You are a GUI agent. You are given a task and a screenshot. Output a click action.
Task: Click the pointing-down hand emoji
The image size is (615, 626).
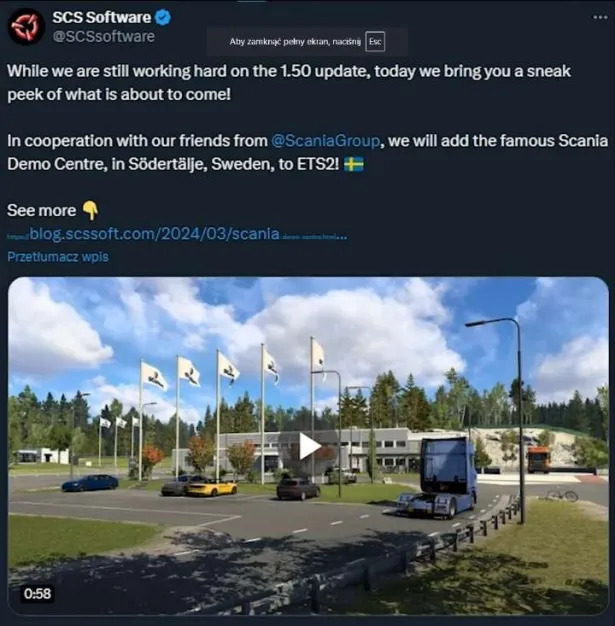pyautogui.click(x=91, y=210)
